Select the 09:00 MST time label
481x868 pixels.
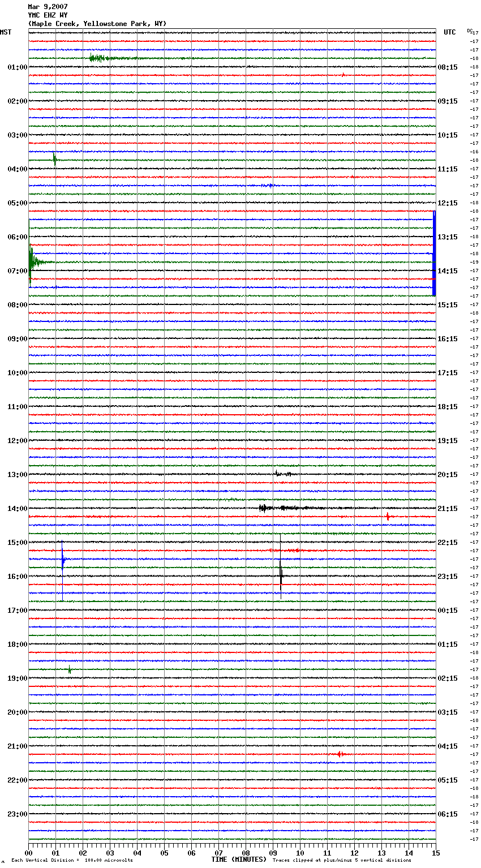tap(18, 339)
